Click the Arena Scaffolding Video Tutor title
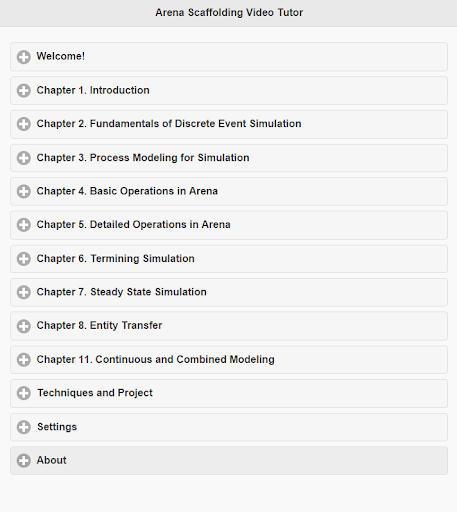Screen dimensions: 457x512 click(229, 13)
